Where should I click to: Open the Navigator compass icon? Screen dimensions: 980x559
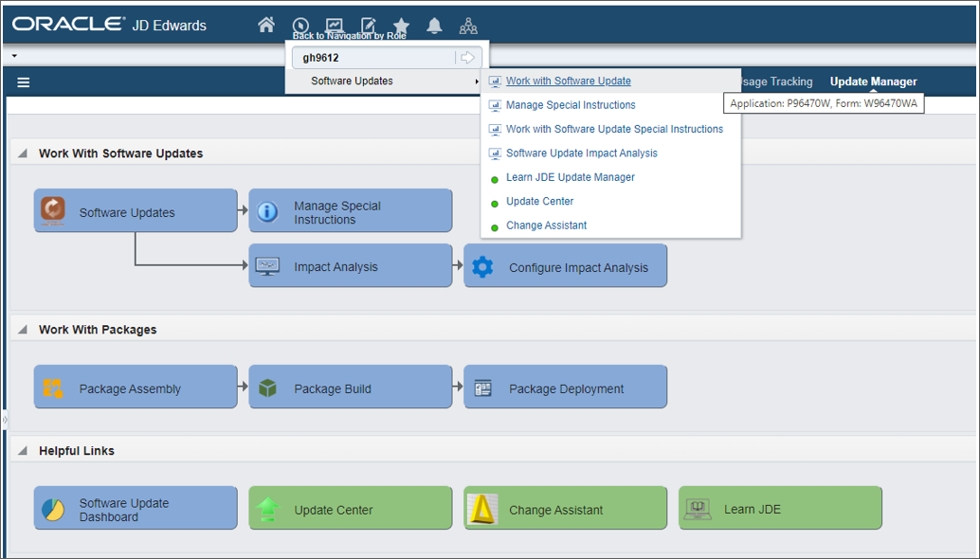pyautogui.click(x=300, y=25)
